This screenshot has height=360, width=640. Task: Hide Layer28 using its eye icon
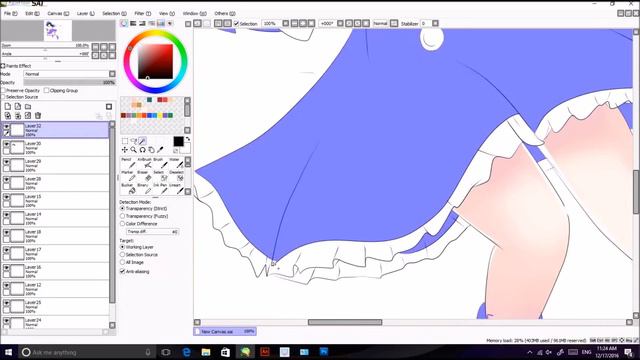(x=7, y=180)
